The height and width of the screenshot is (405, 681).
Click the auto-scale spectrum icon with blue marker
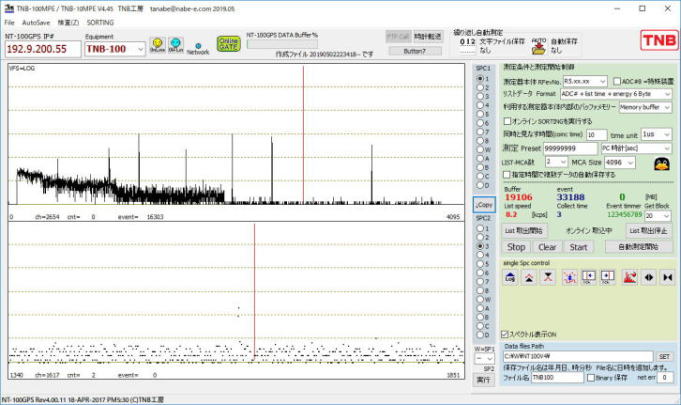click(569, 277)
